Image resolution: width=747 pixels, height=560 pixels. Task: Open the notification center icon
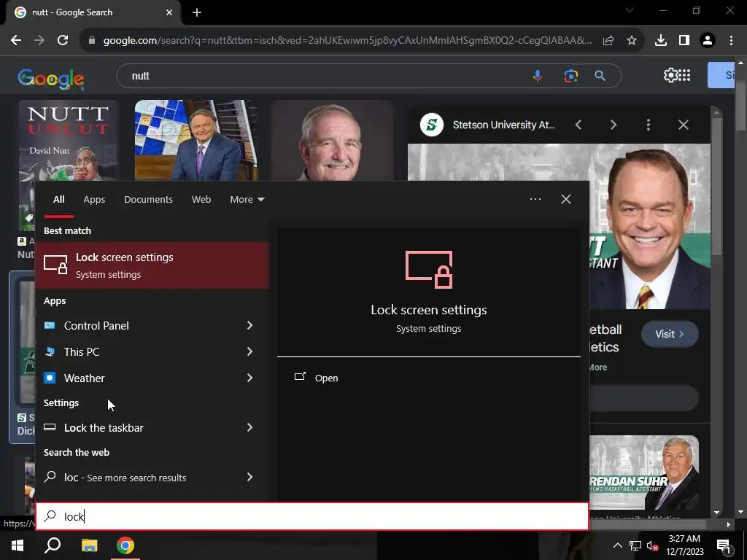[x=724, y=545]
